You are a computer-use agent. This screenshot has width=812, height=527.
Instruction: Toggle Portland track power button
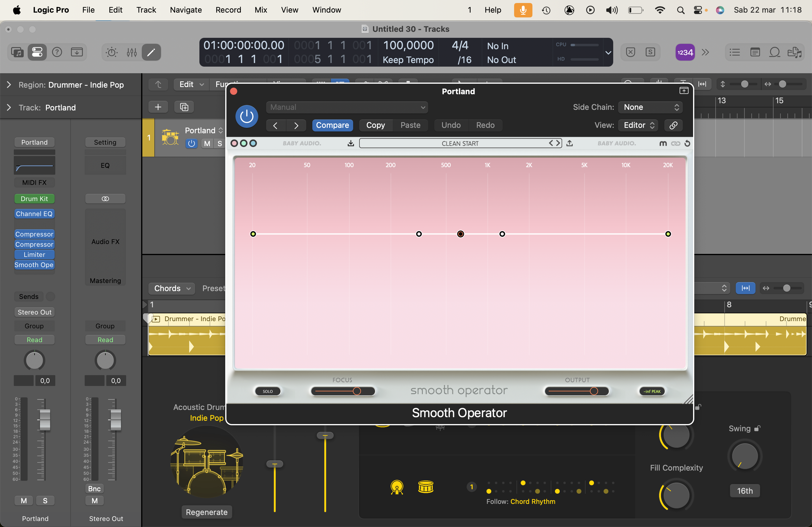(x=191, y=143)
